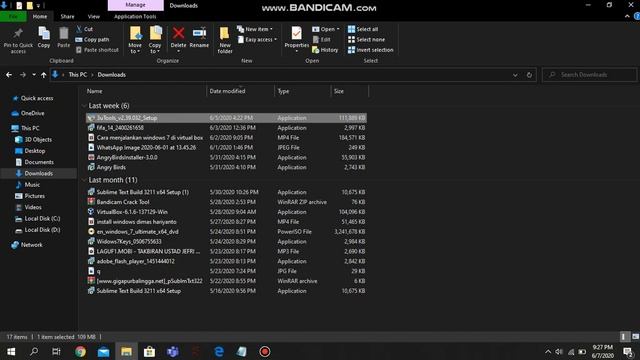Image resolution: width=640 pixels, height=360 pixels.
Task: Collapse the Last month group
Action: 84,180
